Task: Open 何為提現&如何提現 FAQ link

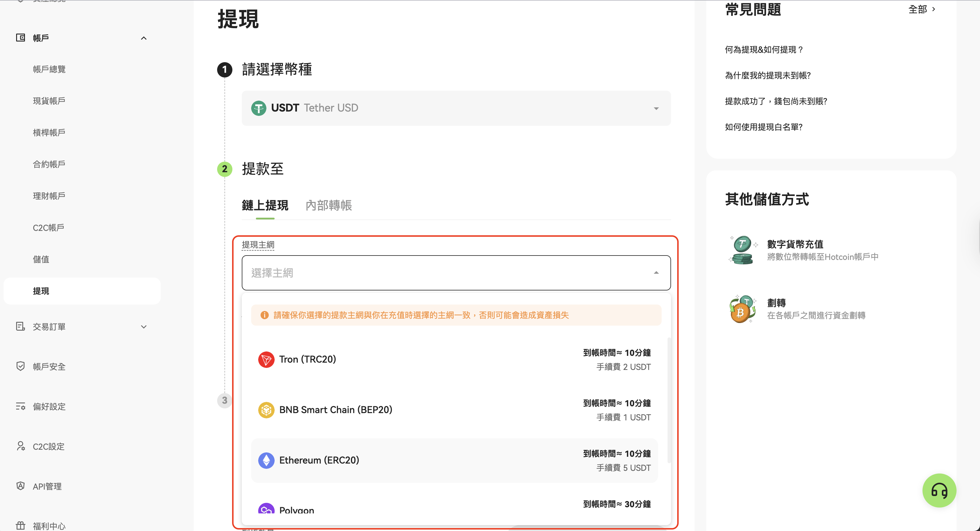Action: pos(763,50)
